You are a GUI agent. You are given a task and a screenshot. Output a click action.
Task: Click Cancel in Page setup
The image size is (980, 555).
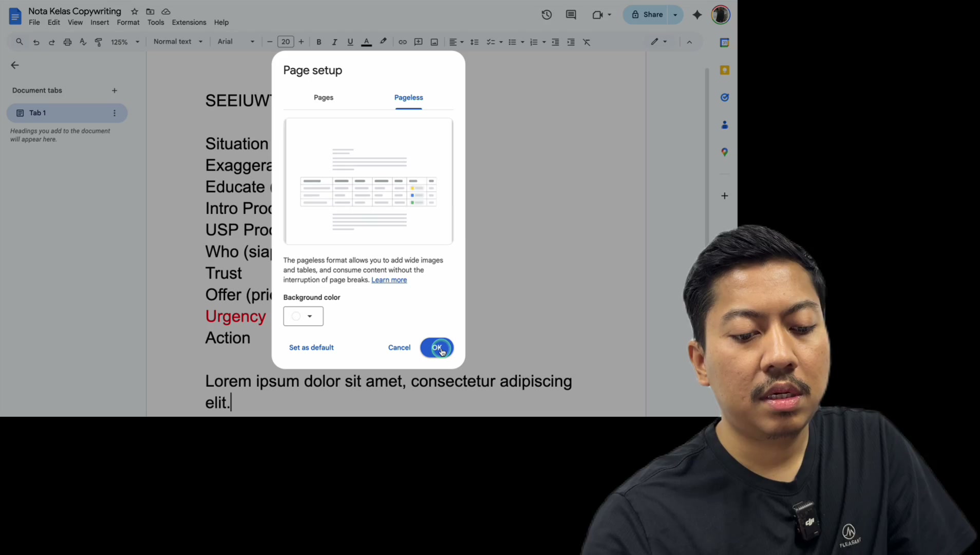399,348
